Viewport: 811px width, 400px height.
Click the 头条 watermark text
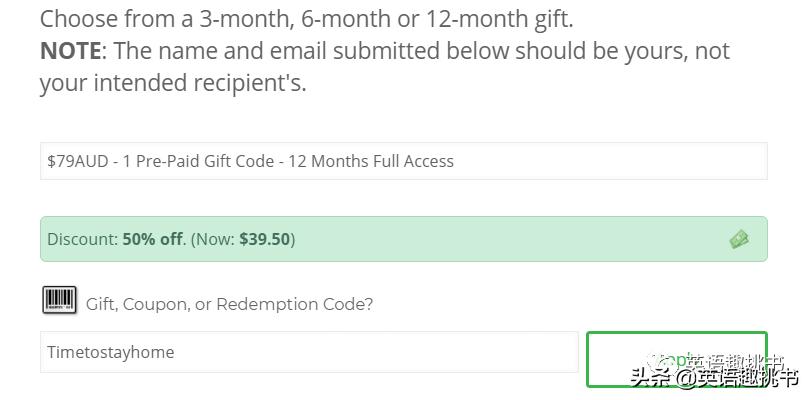649,377
